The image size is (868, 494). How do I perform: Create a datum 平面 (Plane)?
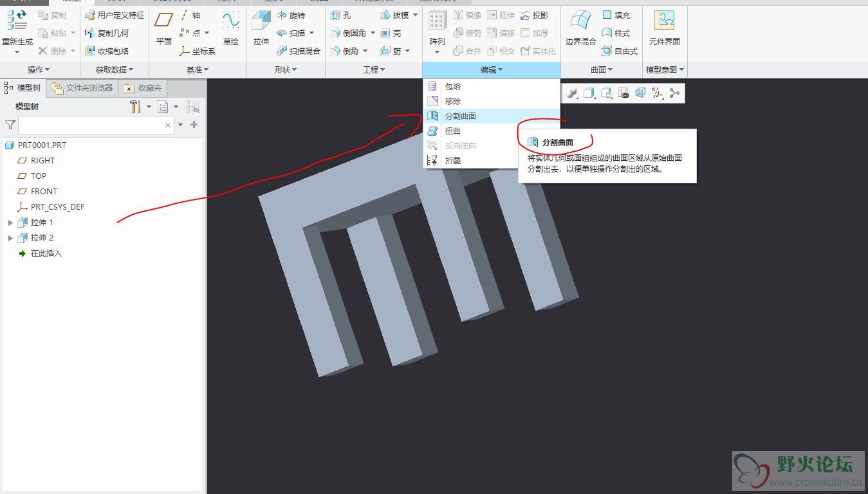pos(164,28)
